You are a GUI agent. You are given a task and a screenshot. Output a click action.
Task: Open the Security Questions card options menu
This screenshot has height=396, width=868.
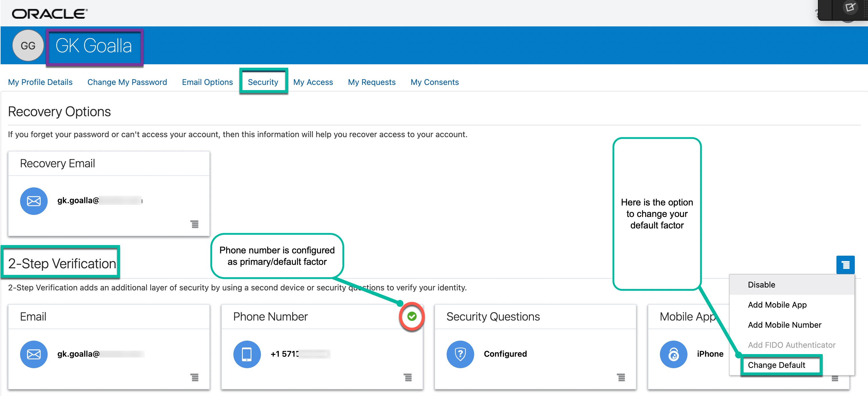coord(621,377)
